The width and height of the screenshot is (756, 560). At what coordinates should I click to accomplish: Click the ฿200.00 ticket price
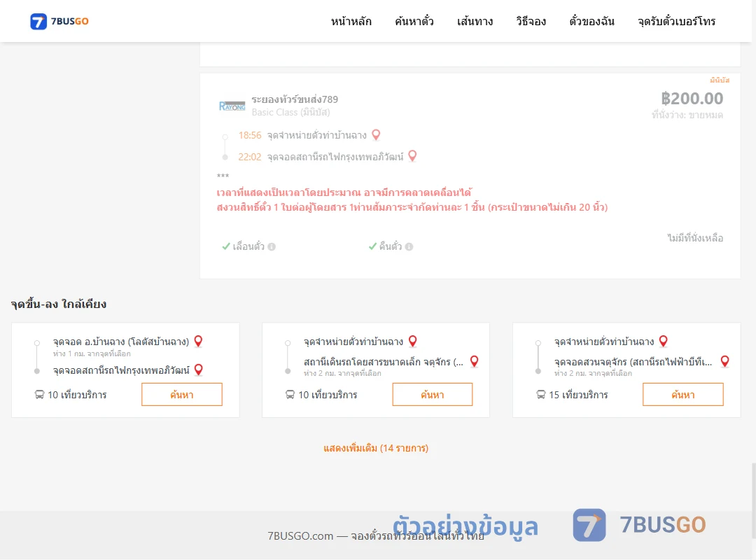point(692,99)
